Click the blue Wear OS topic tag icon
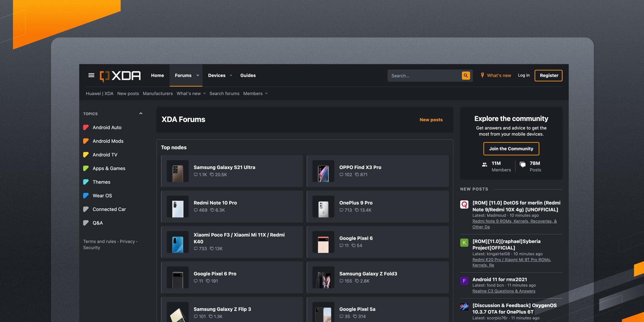Viewport: 644px width, 322px height. coord(86,196)
